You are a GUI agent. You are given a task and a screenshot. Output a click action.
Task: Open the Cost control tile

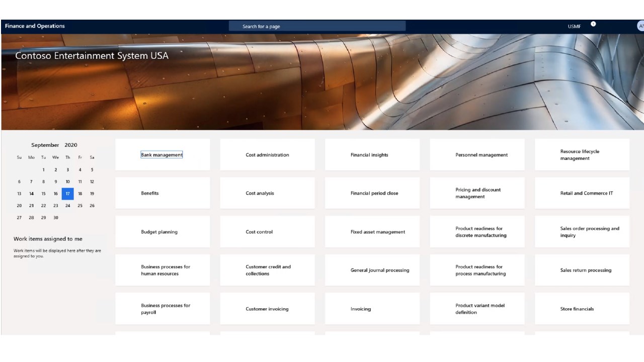click(267, 232)
